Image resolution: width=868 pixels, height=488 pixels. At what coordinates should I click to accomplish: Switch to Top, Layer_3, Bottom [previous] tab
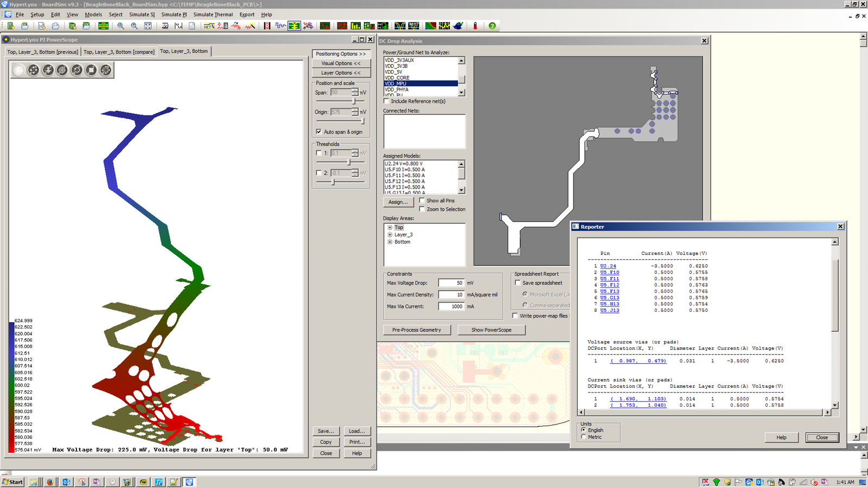pos(42,52)
